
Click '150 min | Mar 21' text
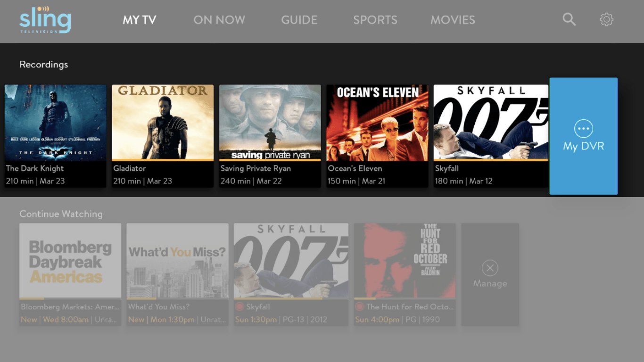click(356, 181)
